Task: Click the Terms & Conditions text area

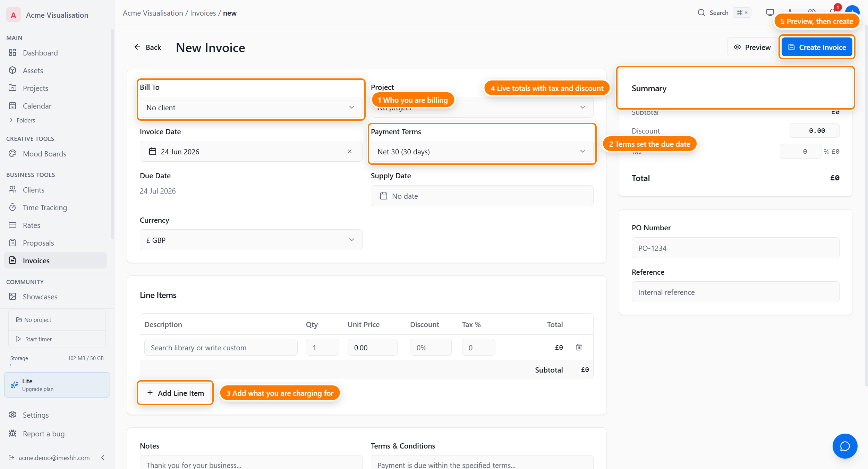Action: click(x=482, y=462)
